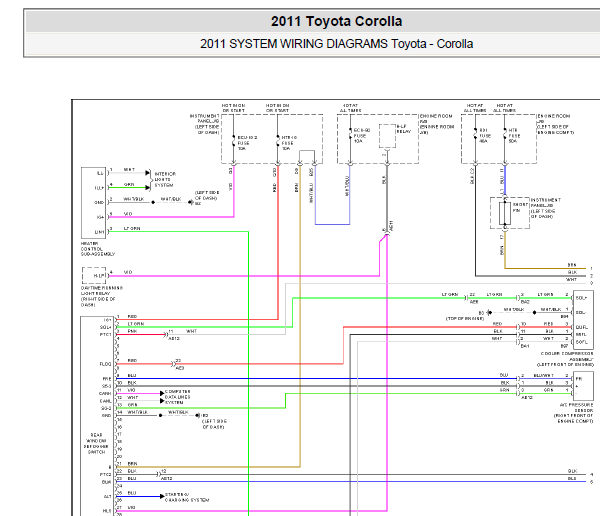Click the "AE3" connector label near FLOG wire
The image size is (600, 516).
179,368
